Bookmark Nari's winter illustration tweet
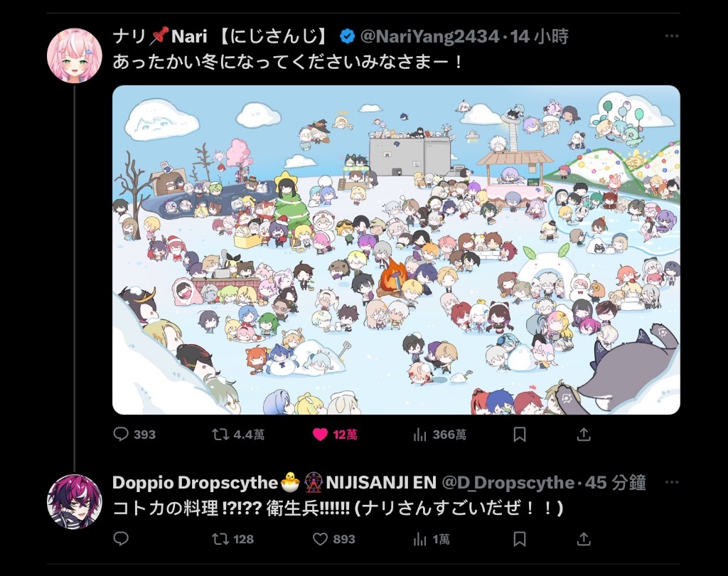Screen dimensions: 728x576 [520, 434]
